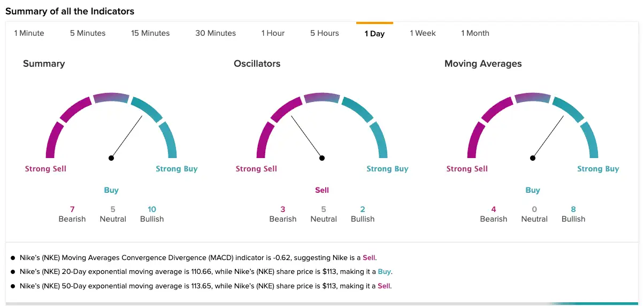Image resolution: width=644 pixels, height=306 pixels.
Task: Click the Buy rating under the Summary gauge
Action: point(111,190)
